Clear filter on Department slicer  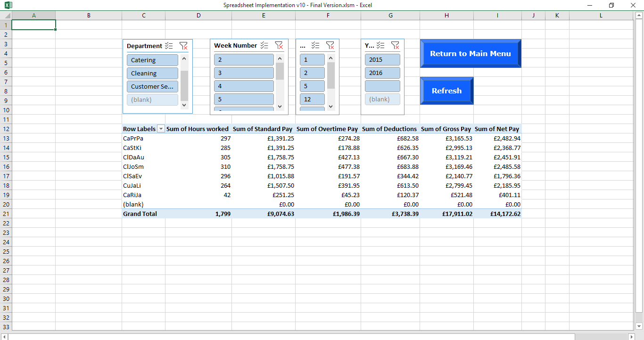coord(183,46)
